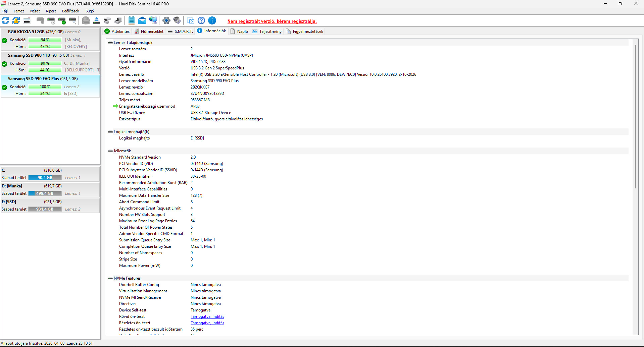The height and width of the screenshot is (347, 644).
Task: Select the E: [SSD] partition row
Action: 50,206
